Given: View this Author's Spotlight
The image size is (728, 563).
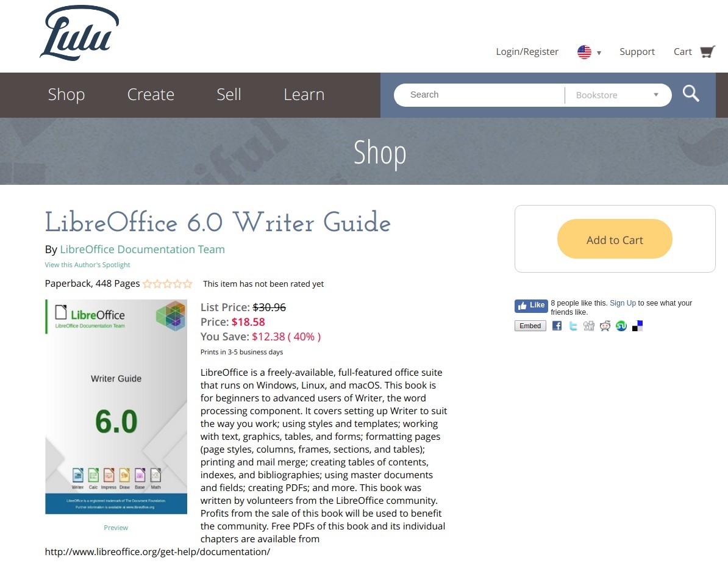Looking at the screenshot, I should click(87, 265).
